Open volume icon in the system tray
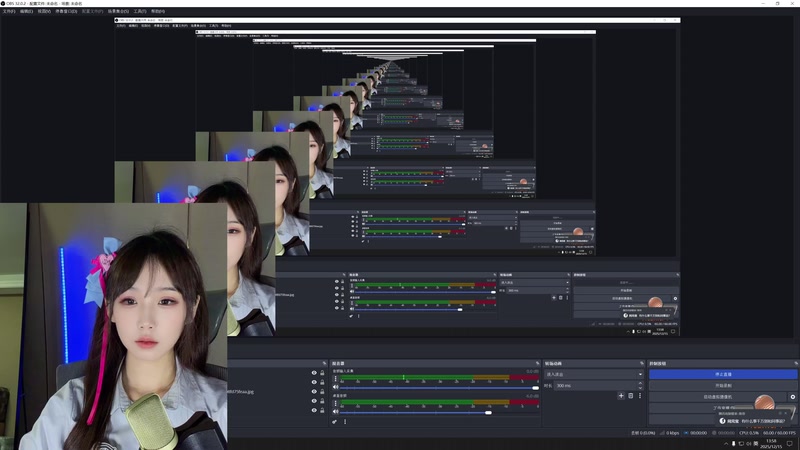 coord(749,443)
